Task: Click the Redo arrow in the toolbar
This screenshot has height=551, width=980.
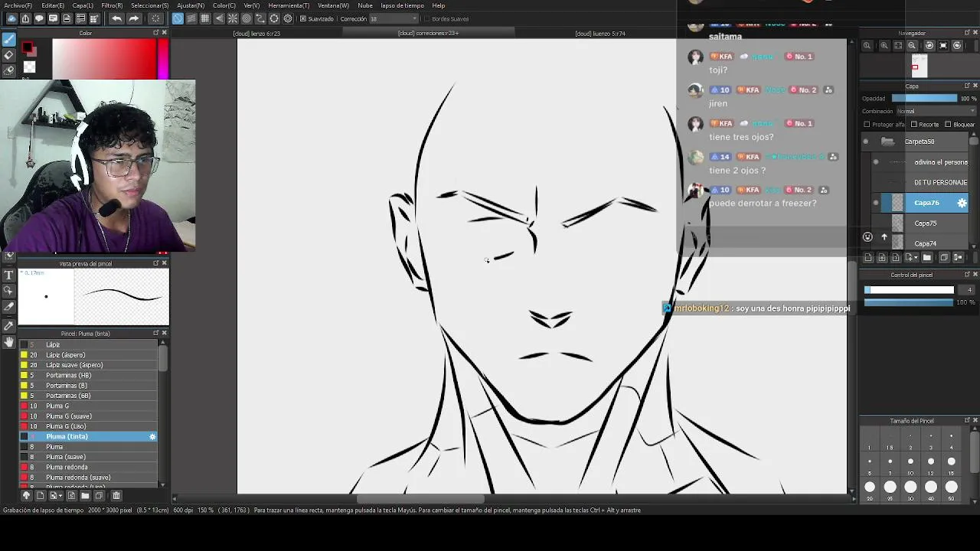Action: coord(134,18)
